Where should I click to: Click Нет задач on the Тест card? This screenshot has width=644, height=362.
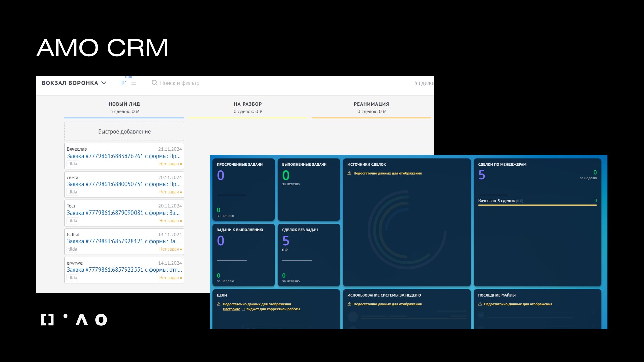click(170, 221)
